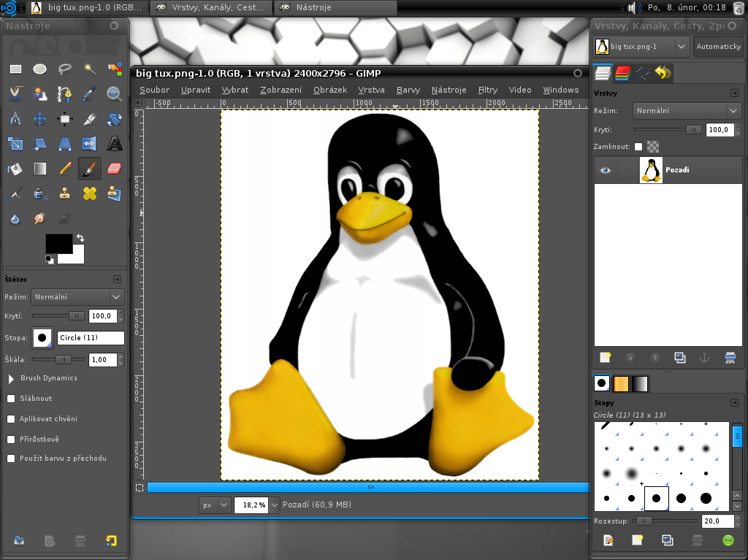Open Režim dropdown in Vrstvy panel
Viewport: 748px width, 560px height.
coord(687,111)
